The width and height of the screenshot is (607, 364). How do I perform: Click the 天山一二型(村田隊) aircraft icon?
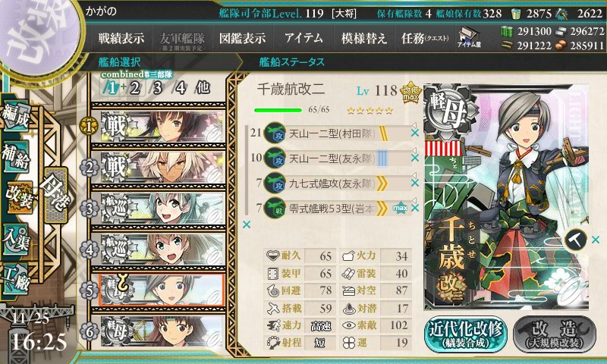pos(275,133)
